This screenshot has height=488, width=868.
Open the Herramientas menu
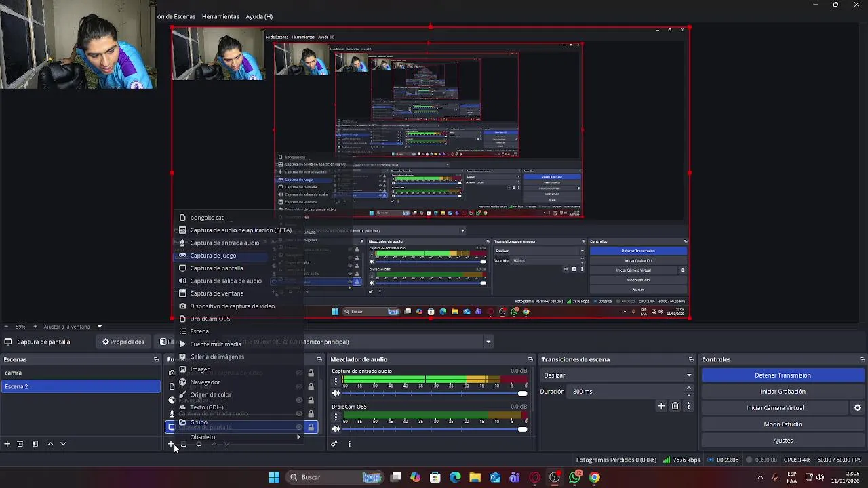220,16
